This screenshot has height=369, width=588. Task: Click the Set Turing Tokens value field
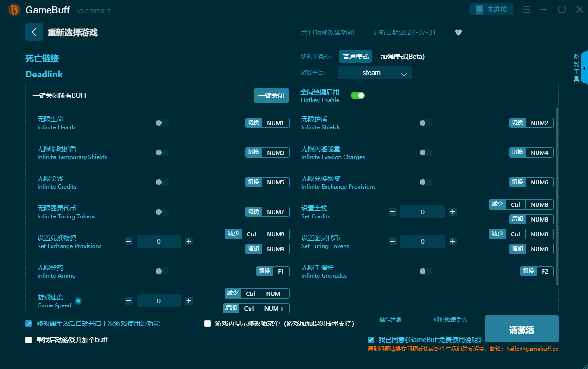click(423, 242)
